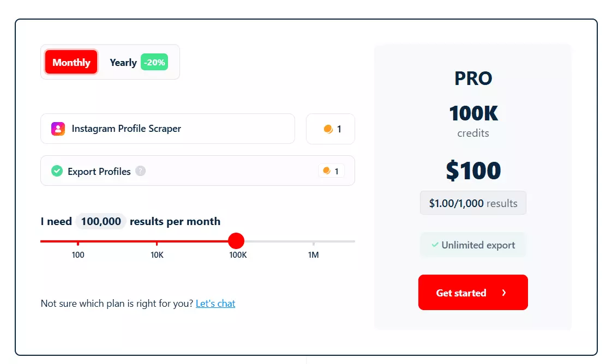Open the Let's chat link
The width and height of the screenshot is (606, 364).
pos(215,304)
